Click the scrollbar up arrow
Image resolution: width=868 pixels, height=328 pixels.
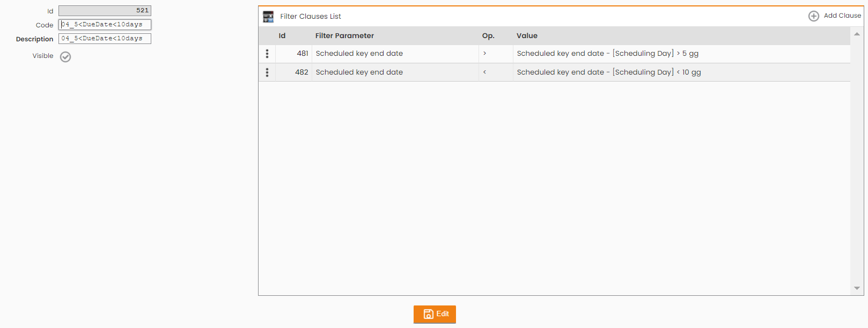[x=857, y=34]
